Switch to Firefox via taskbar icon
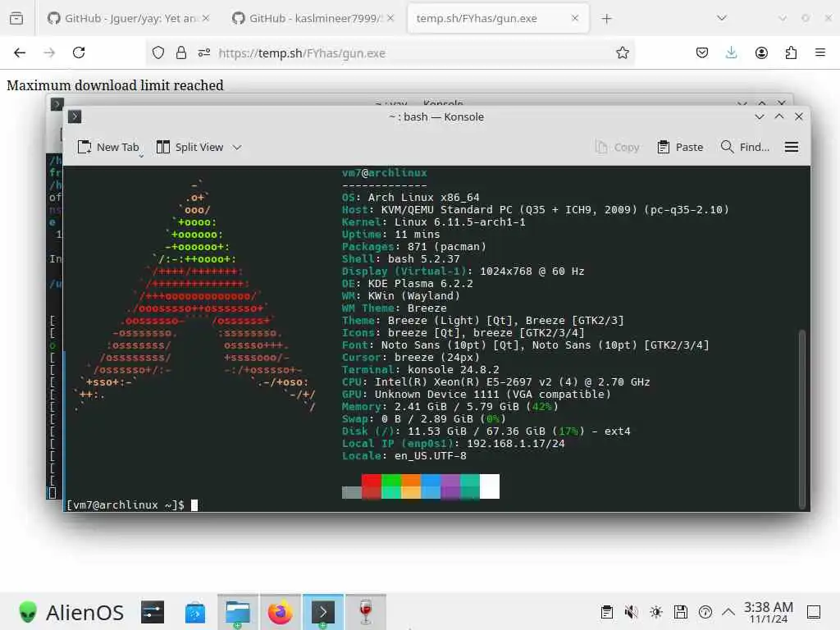 click(281, 612)
